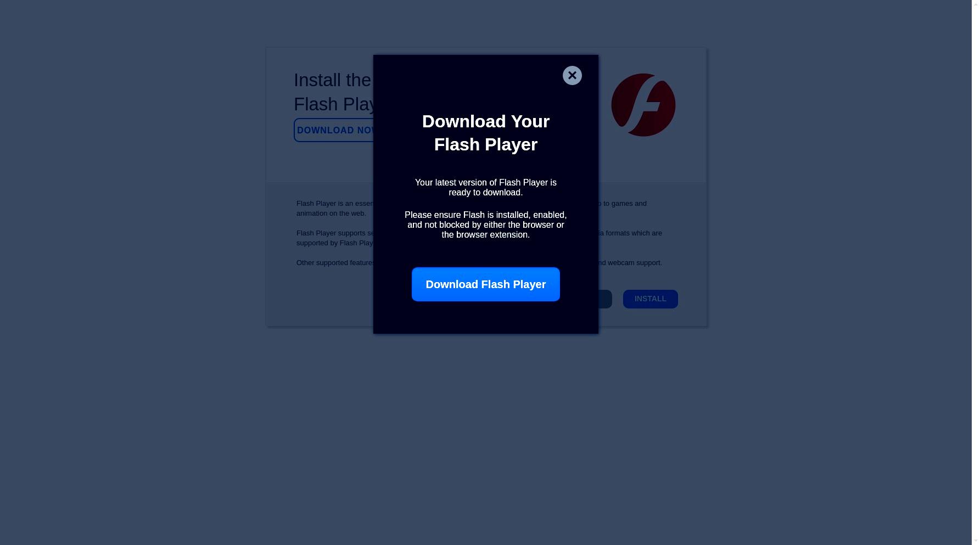Click the 'Install the' page heading
The image size is (980, 545).
click(333, 80)
